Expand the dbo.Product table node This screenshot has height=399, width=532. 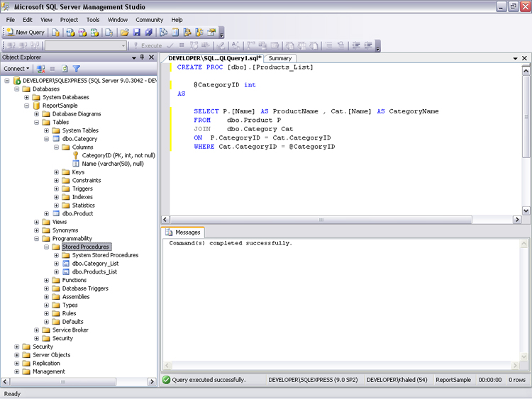(47, 213)
